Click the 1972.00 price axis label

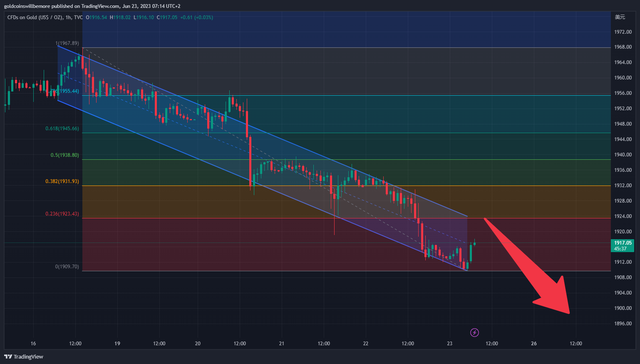[623, 32]
